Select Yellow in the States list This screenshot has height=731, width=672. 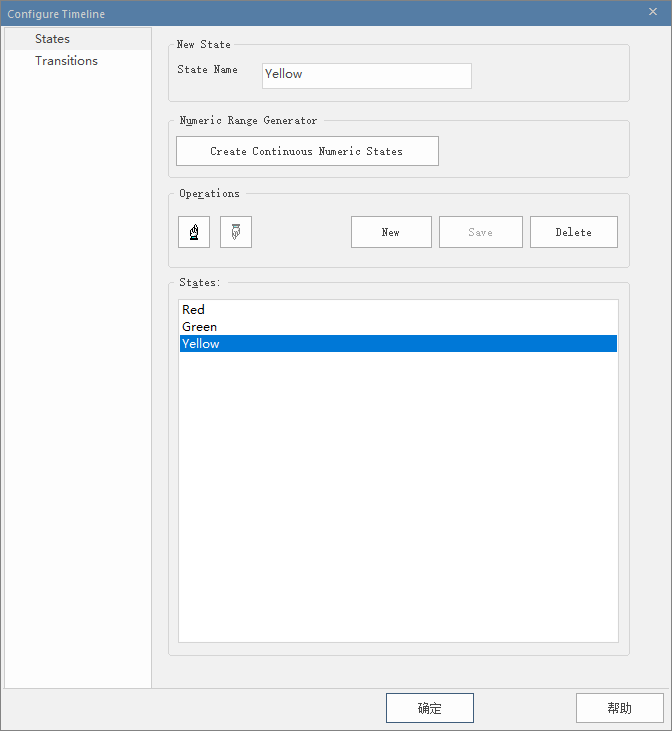point(398,344)
